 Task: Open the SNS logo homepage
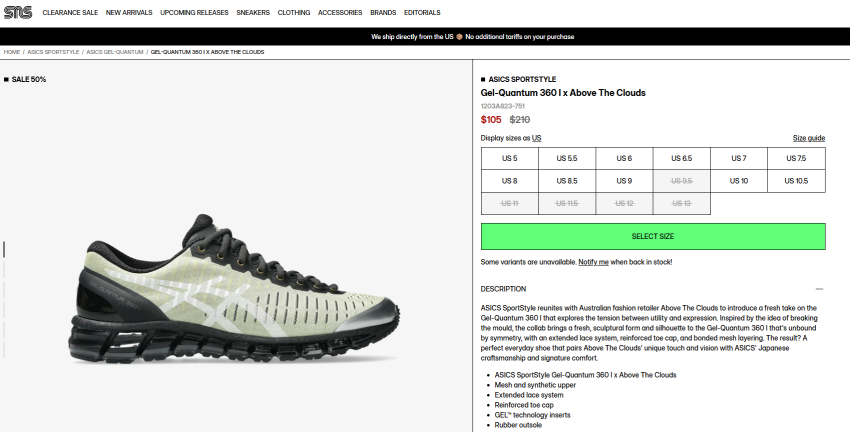click(x=18, y=12)
